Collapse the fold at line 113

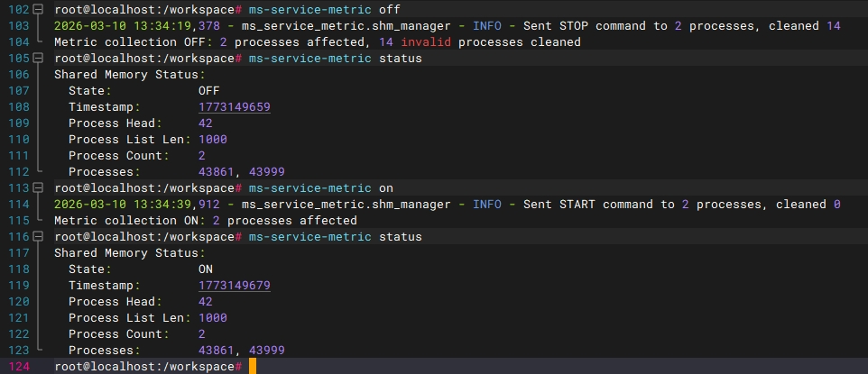(x=38, y=188)
